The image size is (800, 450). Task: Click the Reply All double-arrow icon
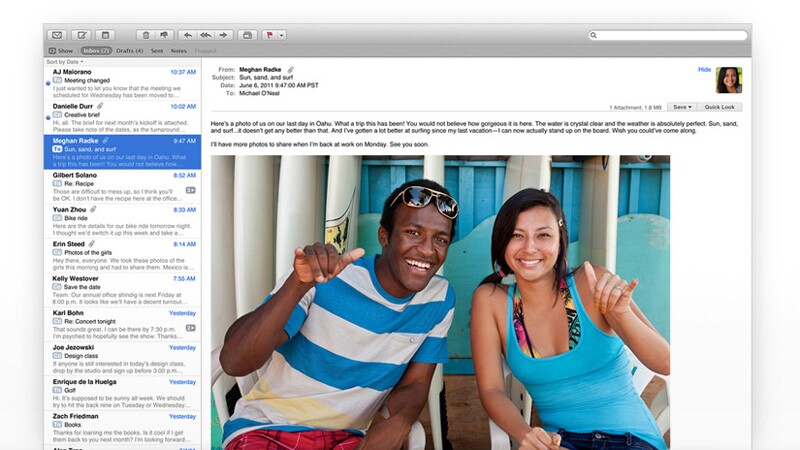coord(206,35)
